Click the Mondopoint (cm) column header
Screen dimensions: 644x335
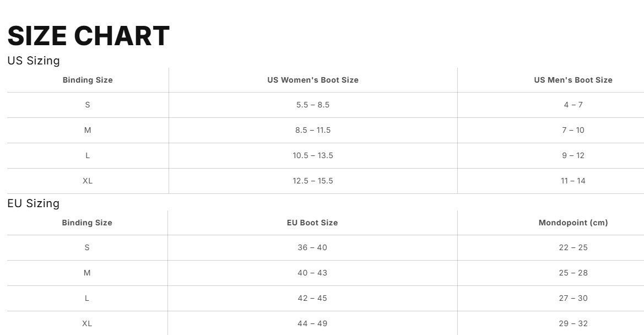[573, 223]
